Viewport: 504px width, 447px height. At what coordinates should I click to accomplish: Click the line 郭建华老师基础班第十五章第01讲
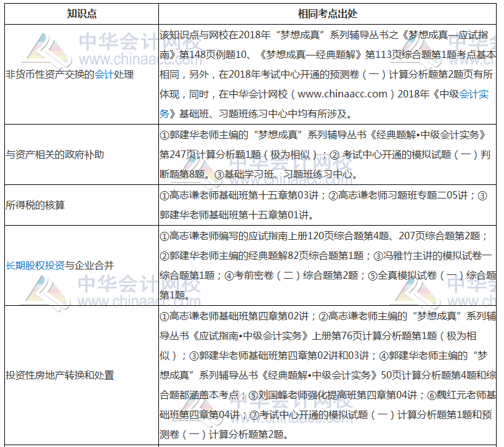point(237,215)
